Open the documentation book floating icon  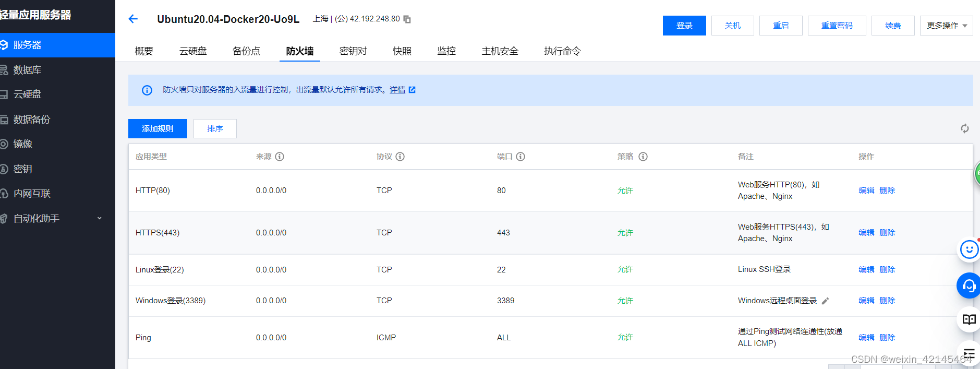(x=969, y=319)
